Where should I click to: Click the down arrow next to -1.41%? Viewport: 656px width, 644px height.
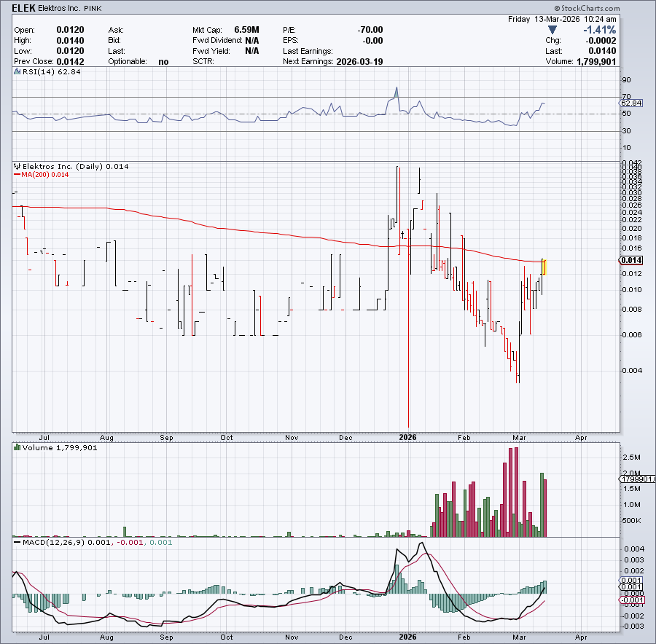(552, 30)
